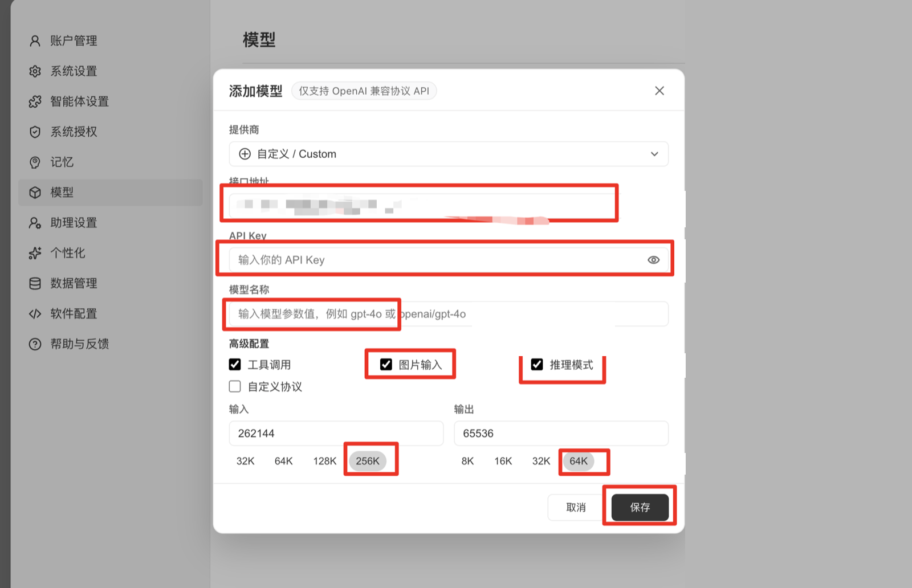The height and width of the screenshot is (588, 912).
Task: Click the software config code icon
Action: [x=35, y=314]
